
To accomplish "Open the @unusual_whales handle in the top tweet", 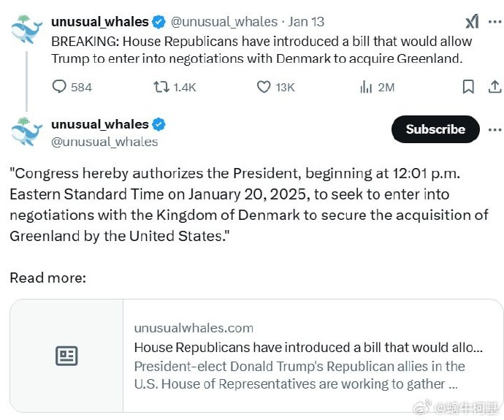I will (x=224, y=22).
